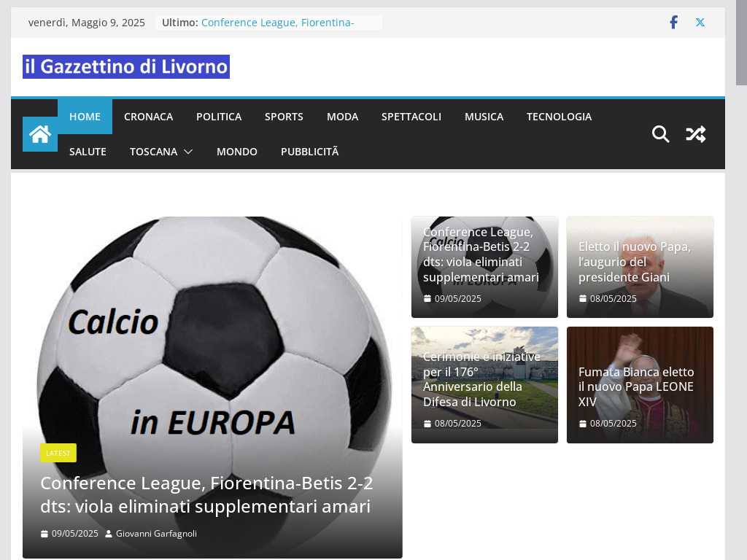Image resolution: width=747 pixels, height=560 pixels.
Task: Open the SALUTE section
Action: (88, 152)
